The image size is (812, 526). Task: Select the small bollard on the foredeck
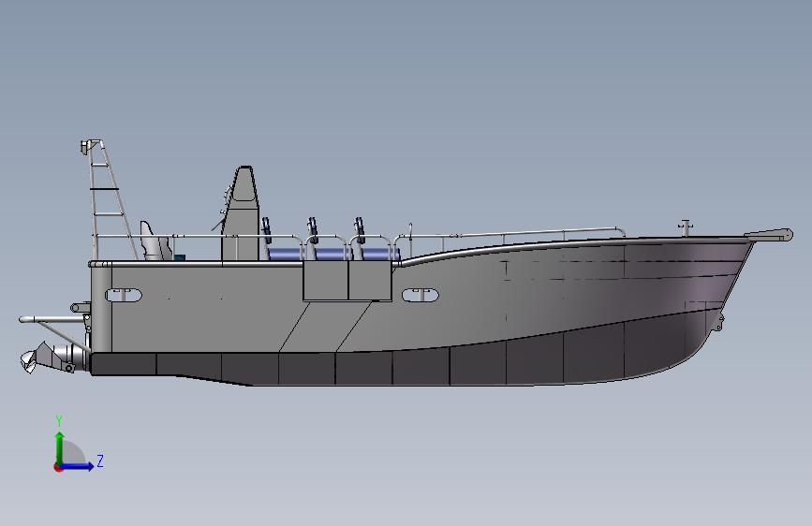point(686,227)
